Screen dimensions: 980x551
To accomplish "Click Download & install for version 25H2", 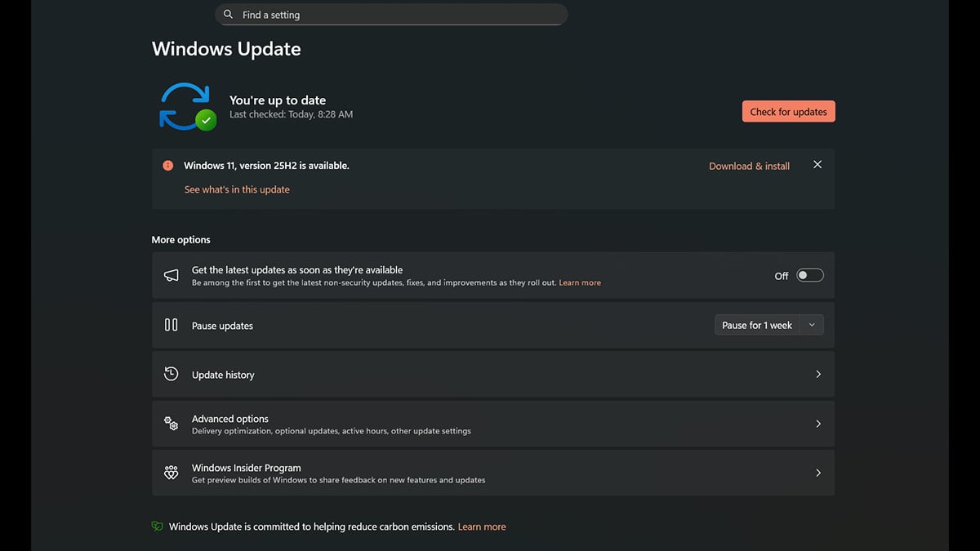I will pos(748,166).
